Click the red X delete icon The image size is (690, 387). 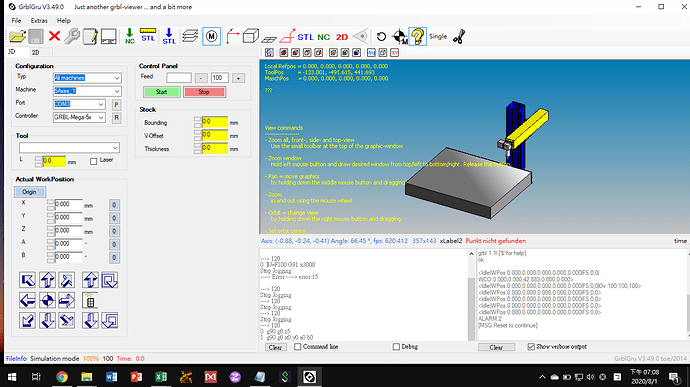click(55, 36)
